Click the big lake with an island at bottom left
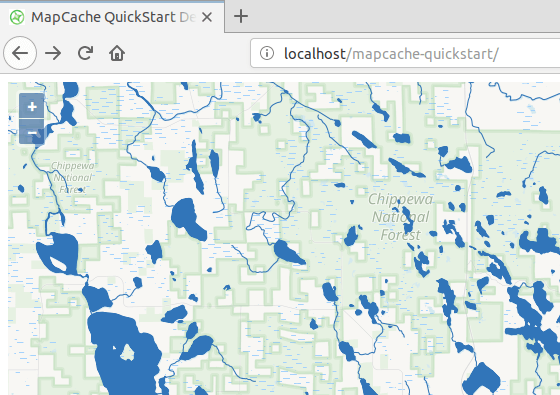The image size is (560, 395). point(123,352)
